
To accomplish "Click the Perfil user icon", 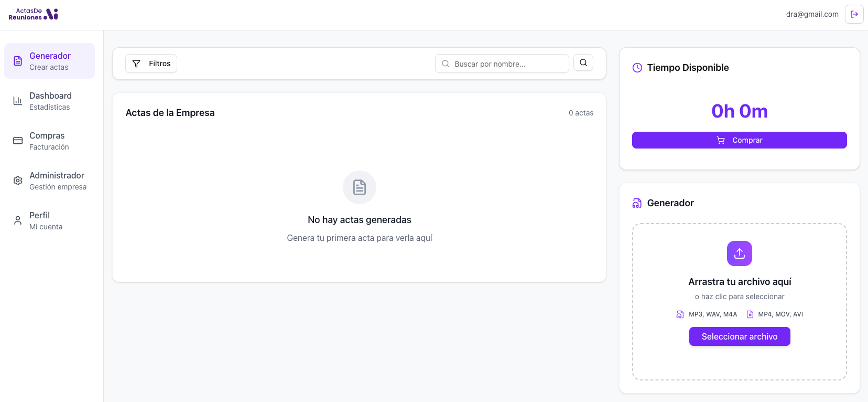I will tap(18, 220).
